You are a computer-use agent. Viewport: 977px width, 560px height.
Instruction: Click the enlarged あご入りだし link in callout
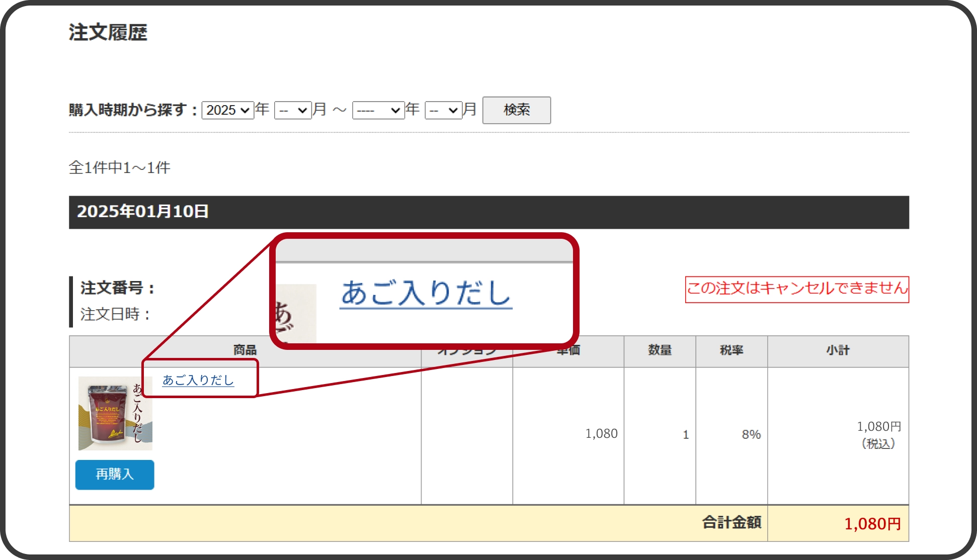click(426, 293)
